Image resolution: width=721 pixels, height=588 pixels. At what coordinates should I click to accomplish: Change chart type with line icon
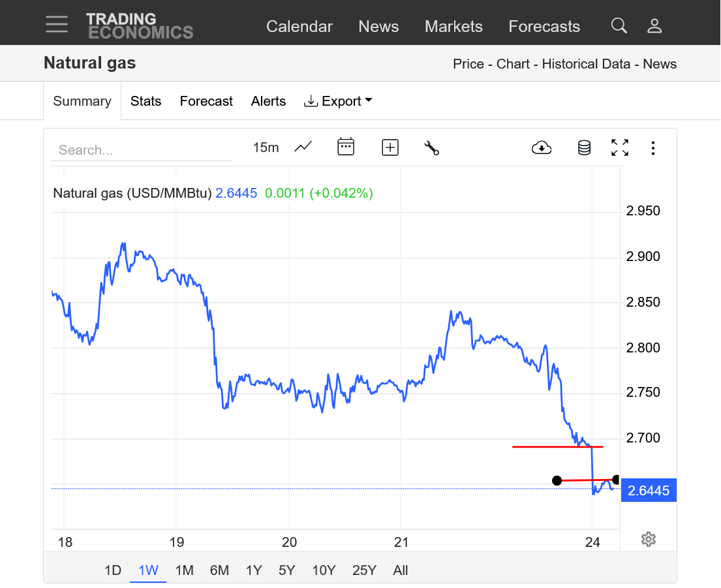(x=303, y=147)
